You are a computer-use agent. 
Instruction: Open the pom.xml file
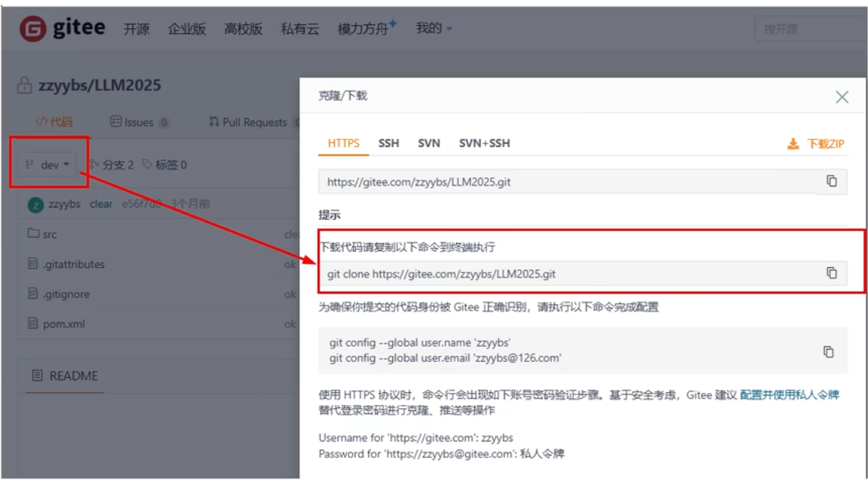click(64, 324)
